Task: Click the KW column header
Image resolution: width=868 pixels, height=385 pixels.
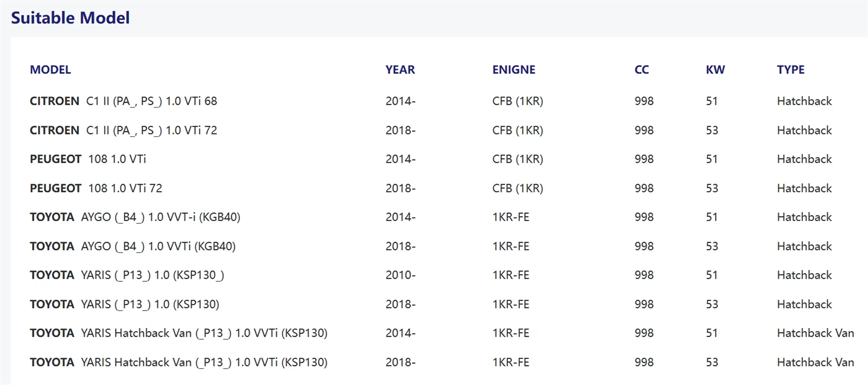Action: 716,70
